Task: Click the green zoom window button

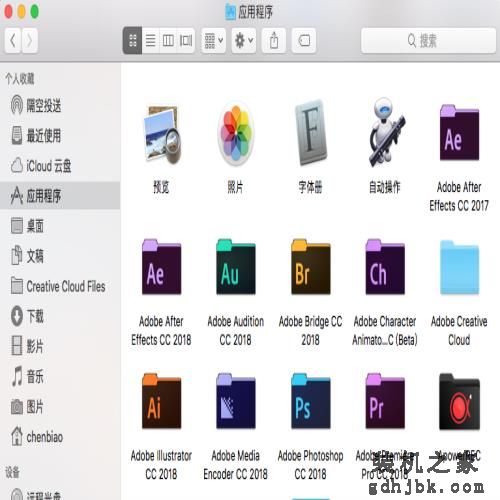Action: (x=35, y=11)
